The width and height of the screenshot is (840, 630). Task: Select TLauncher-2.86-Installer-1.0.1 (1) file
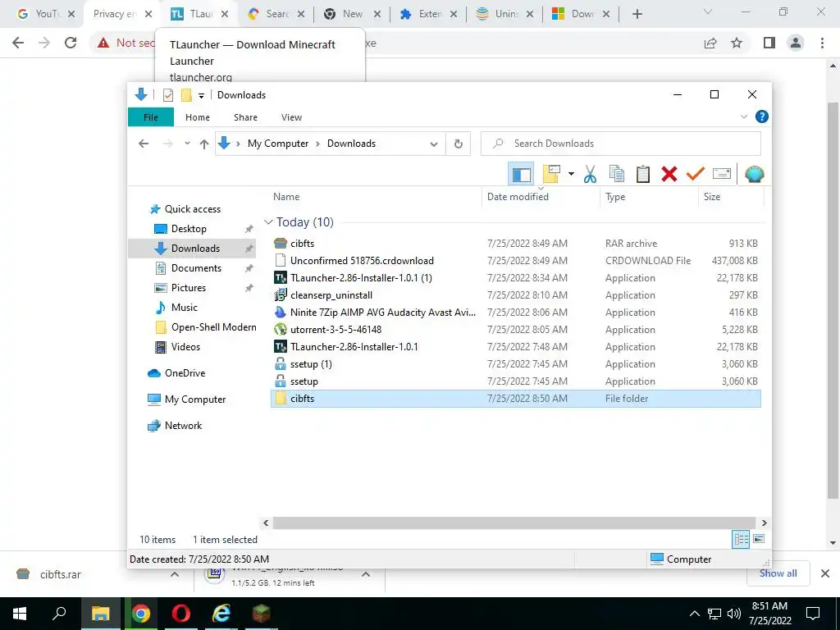[515, 277]
